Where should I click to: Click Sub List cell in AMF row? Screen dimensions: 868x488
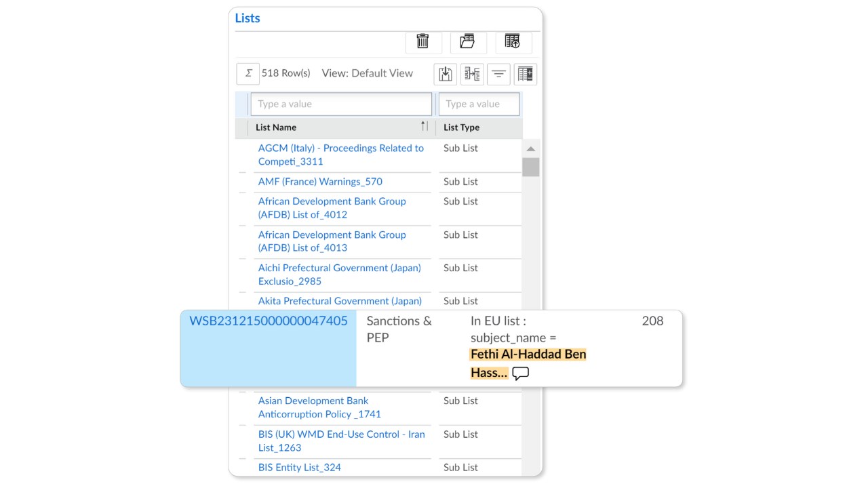[460, 182]
